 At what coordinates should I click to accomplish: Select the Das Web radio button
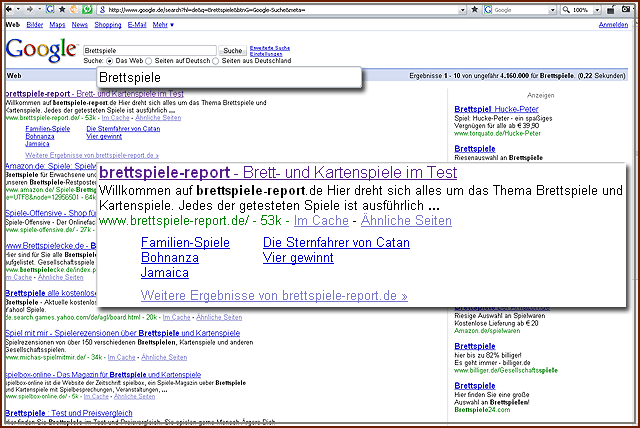coord(109,61)
